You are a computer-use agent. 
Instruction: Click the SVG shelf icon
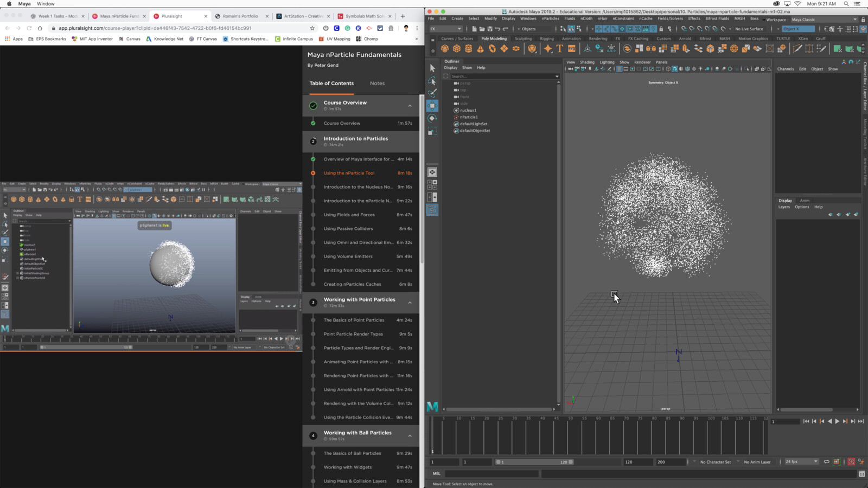pos(571,48)
